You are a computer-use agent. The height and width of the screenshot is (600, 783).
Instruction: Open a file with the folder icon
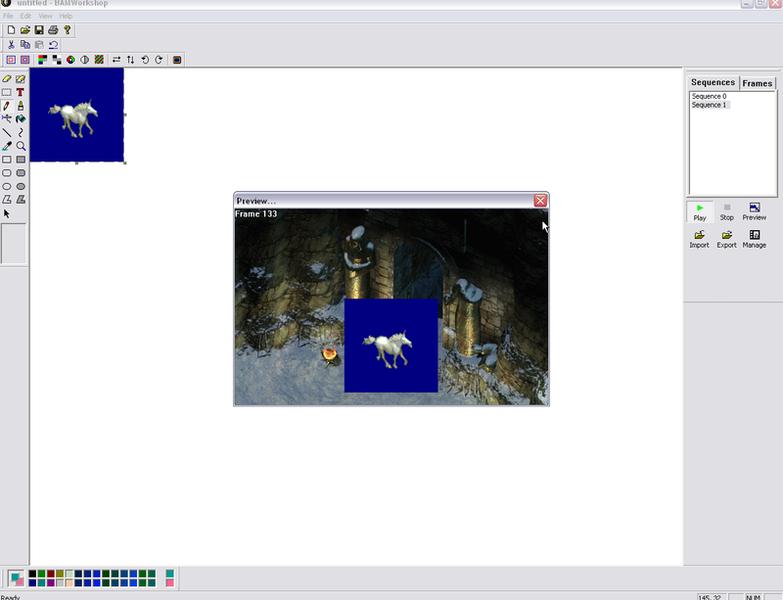click(x=25, y=30)
